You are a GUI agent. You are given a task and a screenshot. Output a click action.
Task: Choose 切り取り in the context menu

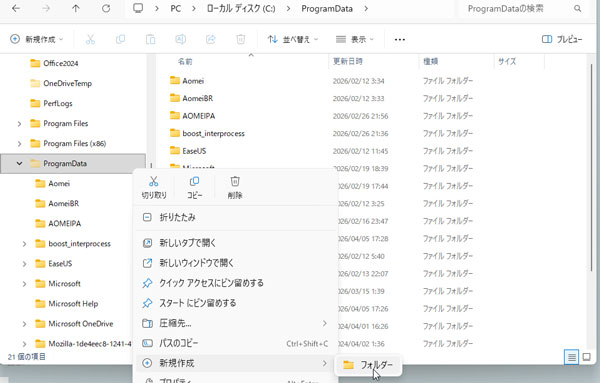pos(154,187)
